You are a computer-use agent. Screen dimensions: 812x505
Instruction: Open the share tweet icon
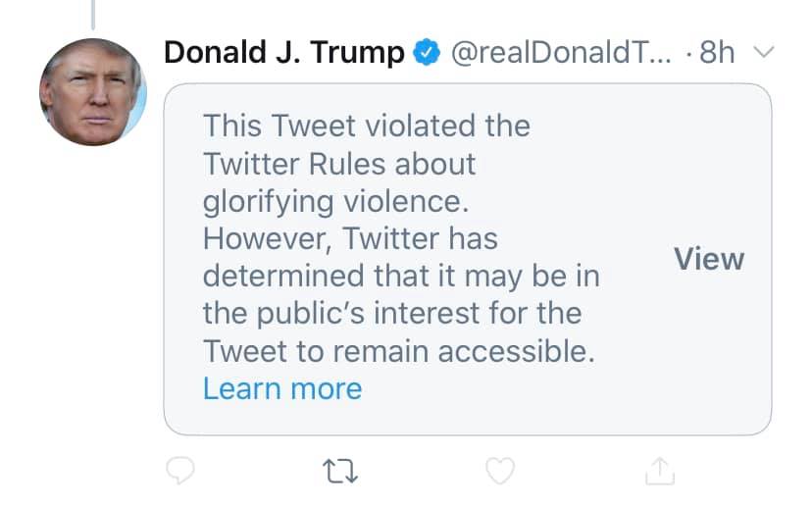660,471
